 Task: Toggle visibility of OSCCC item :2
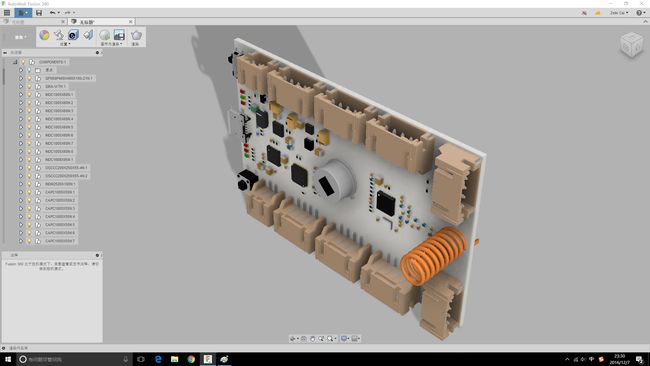click(29, 176)
